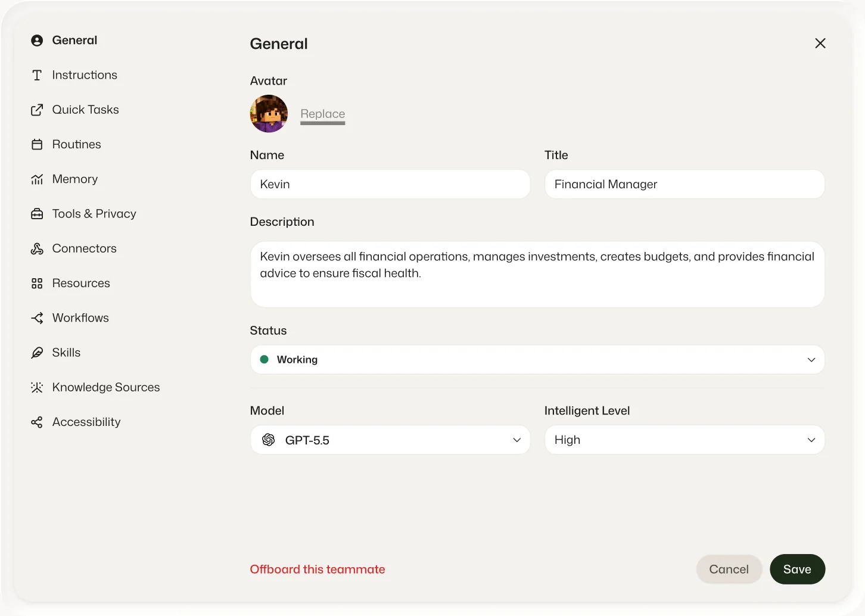865x616 pixels.
Task: Click the green Working status dot
Action: 265,359
